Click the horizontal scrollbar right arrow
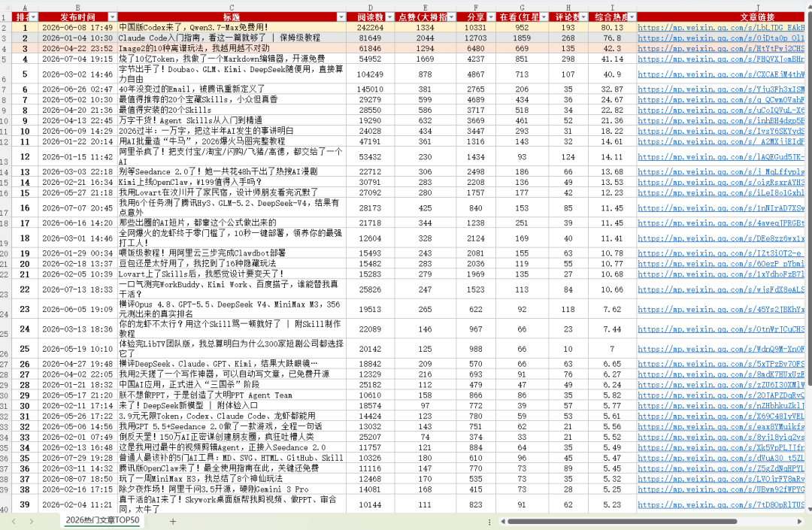This screenshot has width=812, height=530. click(799, 522)
